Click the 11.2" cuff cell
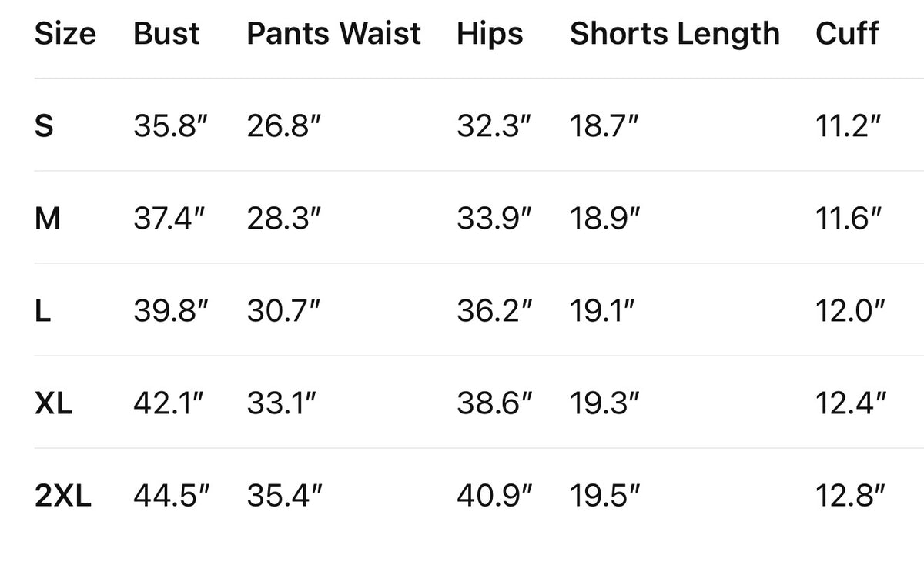 848,125
